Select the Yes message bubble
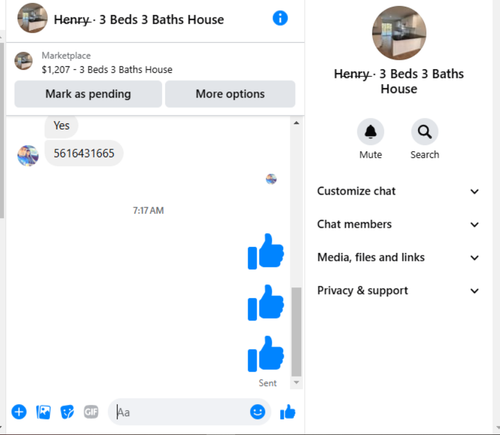Image resolution: width=500 pixels, height=435 pixels. (x=61, y=126)
